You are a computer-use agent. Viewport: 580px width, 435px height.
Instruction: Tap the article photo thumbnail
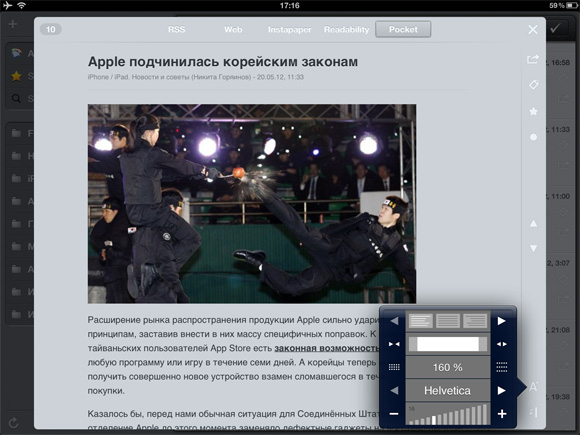252,204
